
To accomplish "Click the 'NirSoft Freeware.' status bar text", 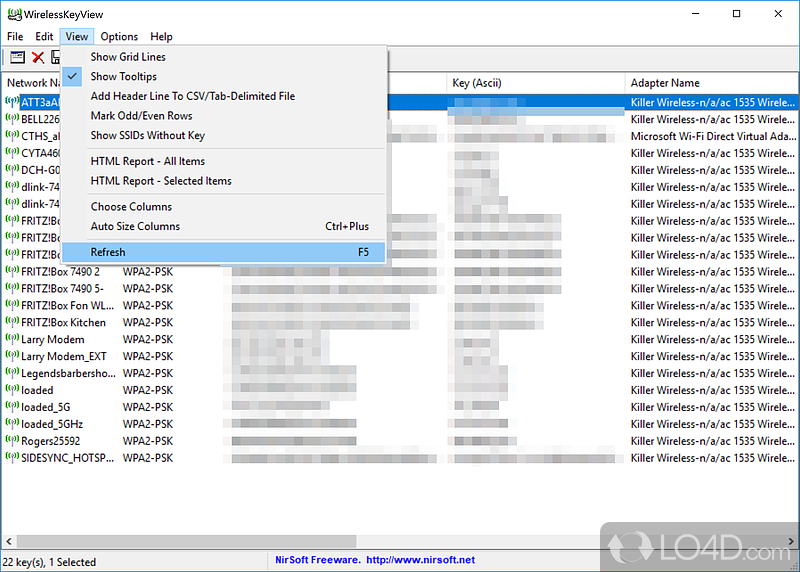I will tap(318, 560).
